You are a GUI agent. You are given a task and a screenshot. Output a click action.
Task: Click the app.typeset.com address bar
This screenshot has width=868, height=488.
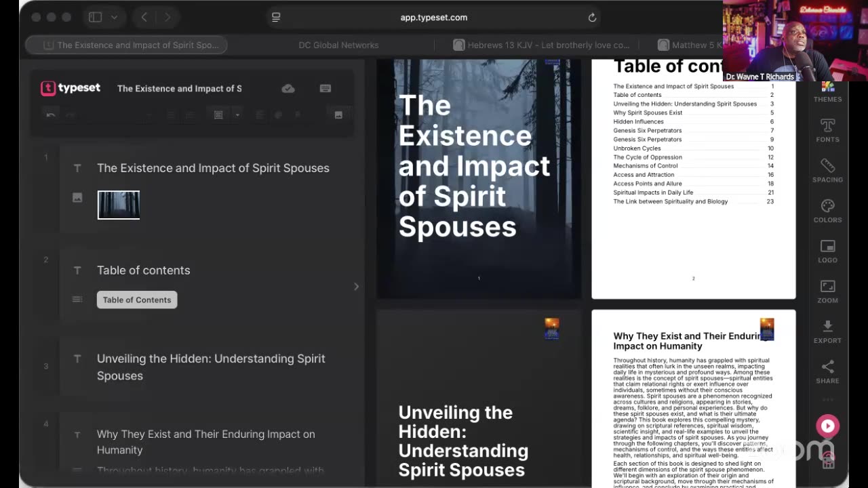[434, 18]
